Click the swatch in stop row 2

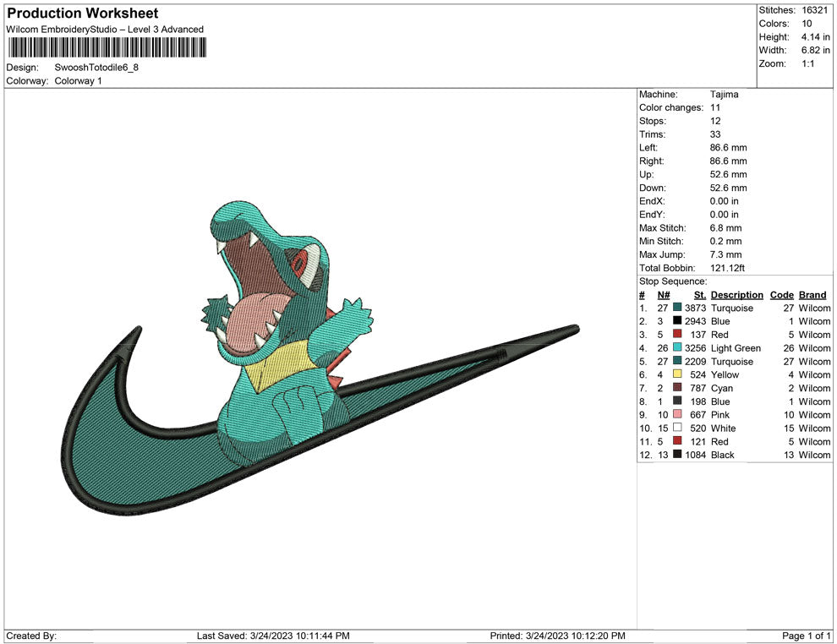677,320
